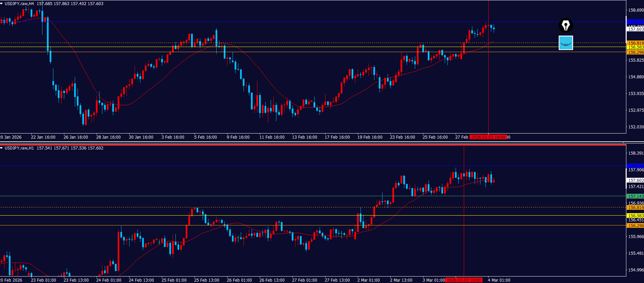Select the green 157.143 price label on H1
Screen dimensions: 644x283
coord(635,196)
